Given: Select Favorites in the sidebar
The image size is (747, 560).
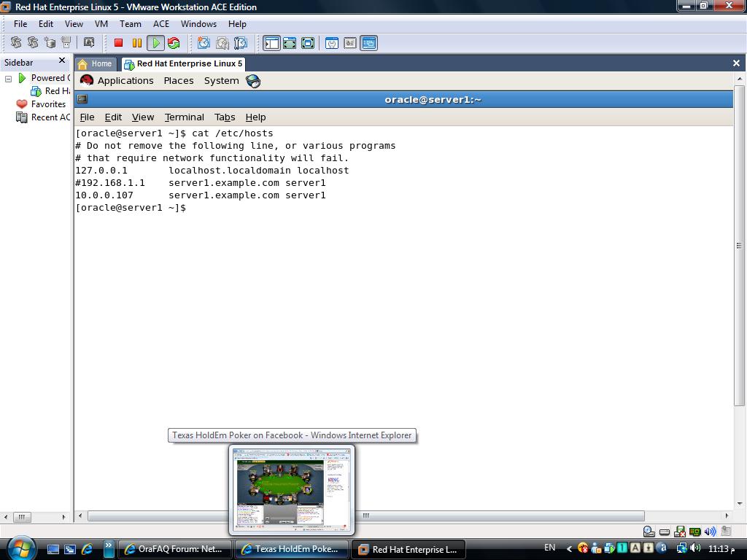Looking at the screenshot, I should pos(47,104).
